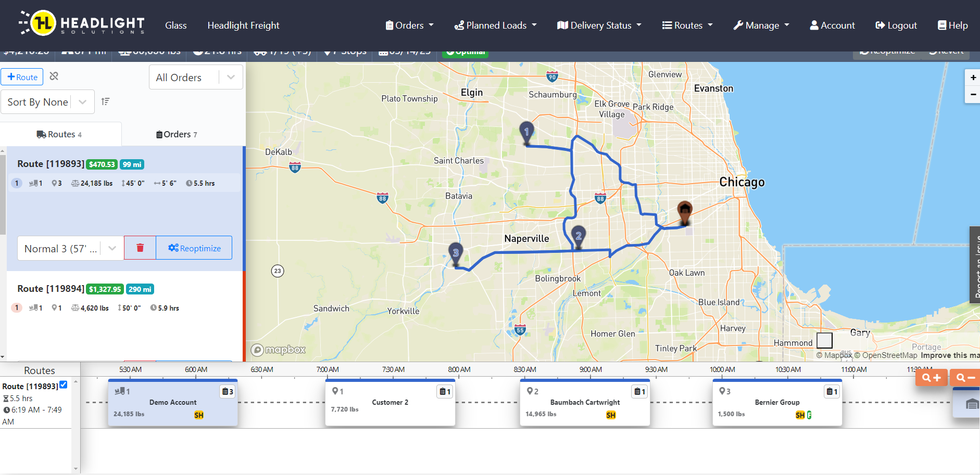980x475 pixels.
Task: Click the Reoptimize button for route 119893
Action: [x=194, y=248]
